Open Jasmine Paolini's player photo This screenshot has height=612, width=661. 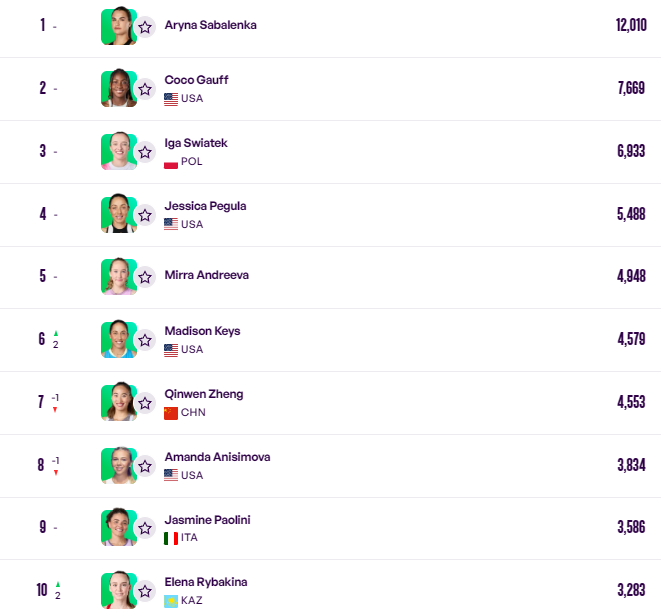click(x=118, y=527)
